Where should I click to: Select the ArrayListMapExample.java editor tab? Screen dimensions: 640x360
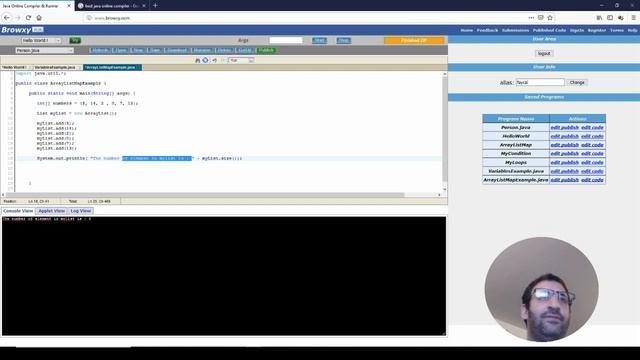(112, 67)
